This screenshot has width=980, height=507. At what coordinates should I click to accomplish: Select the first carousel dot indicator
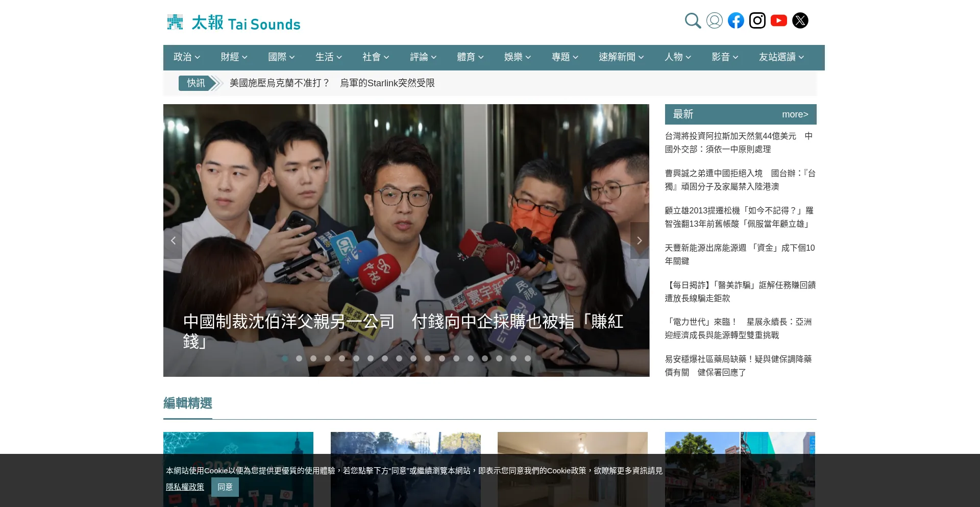pos(285,358)
